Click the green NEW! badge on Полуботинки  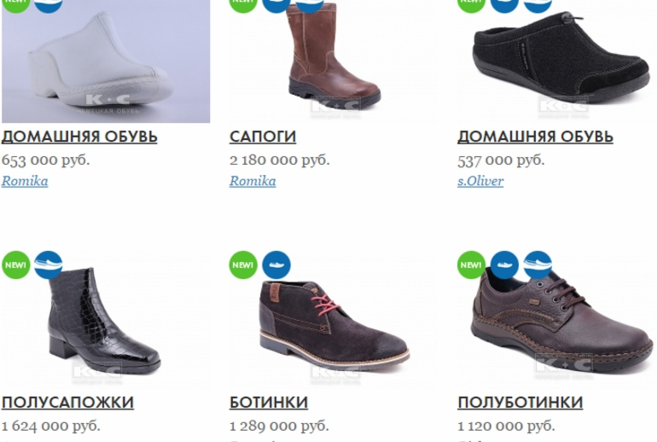click(471, 265)
